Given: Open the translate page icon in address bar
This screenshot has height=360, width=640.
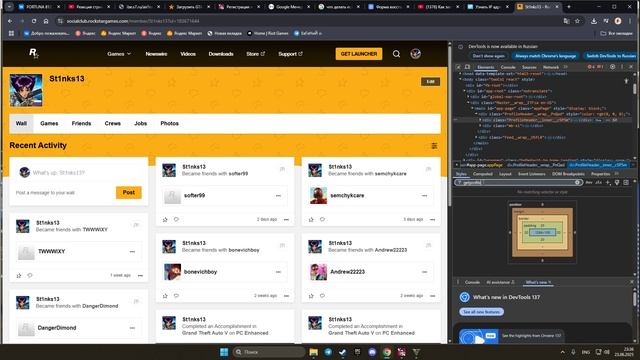Looking at the screenshot, I should pos(567,21).
